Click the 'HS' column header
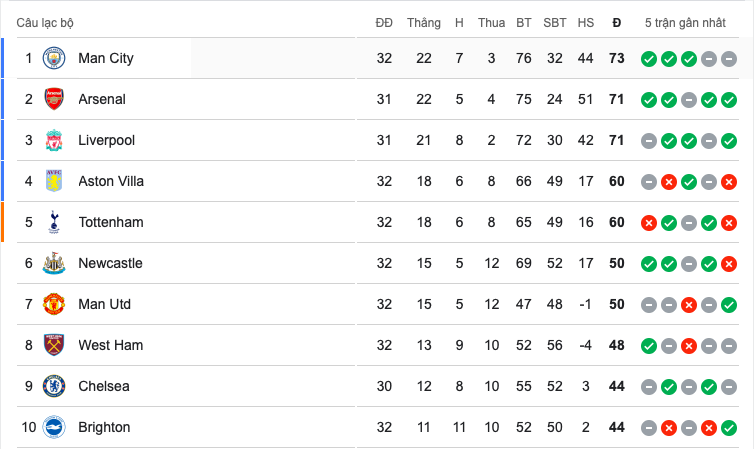Image resolution: width=754 pixels, height=449 pixels. pyautogui.click(x=586, y=22)
